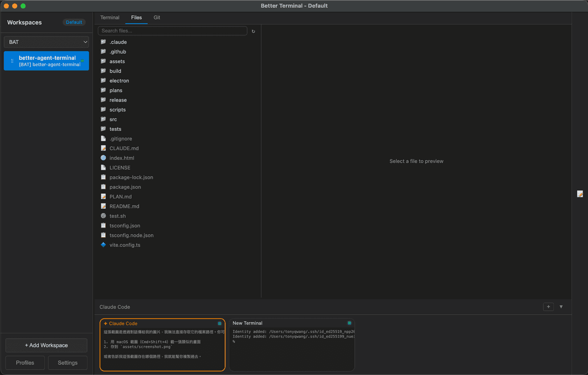Open Settings from the sidebar
This screenshot has width=588, height=375.
click(68, 363)
